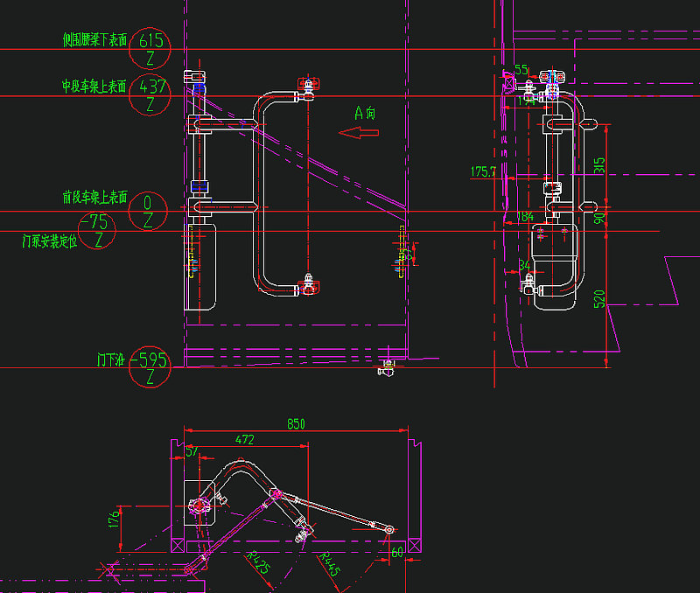The width and height of the screenshot is (700, 593).
Task: Click the red A向 view direction arrow
Action: coord(359,133)
